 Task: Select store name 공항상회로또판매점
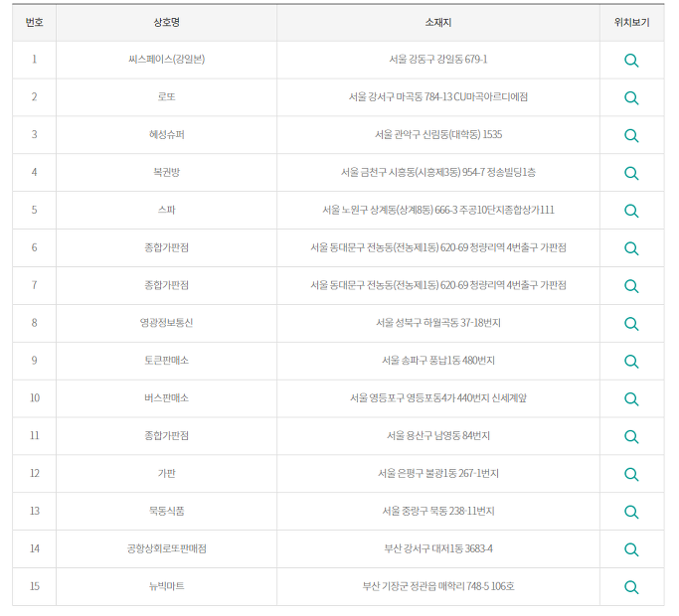pyautogui.click(x=166, y=548)
